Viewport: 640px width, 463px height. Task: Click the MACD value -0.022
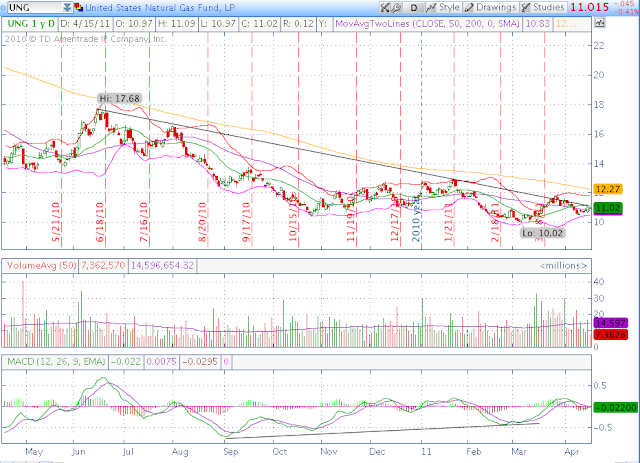[126, 362]
